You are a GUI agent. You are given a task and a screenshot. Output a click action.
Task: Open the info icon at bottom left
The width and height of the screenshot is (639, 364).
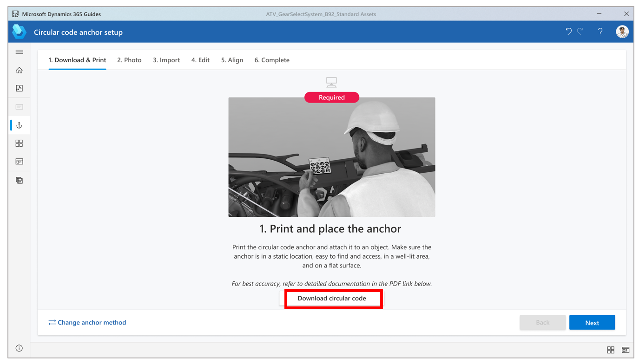[19, 348]
